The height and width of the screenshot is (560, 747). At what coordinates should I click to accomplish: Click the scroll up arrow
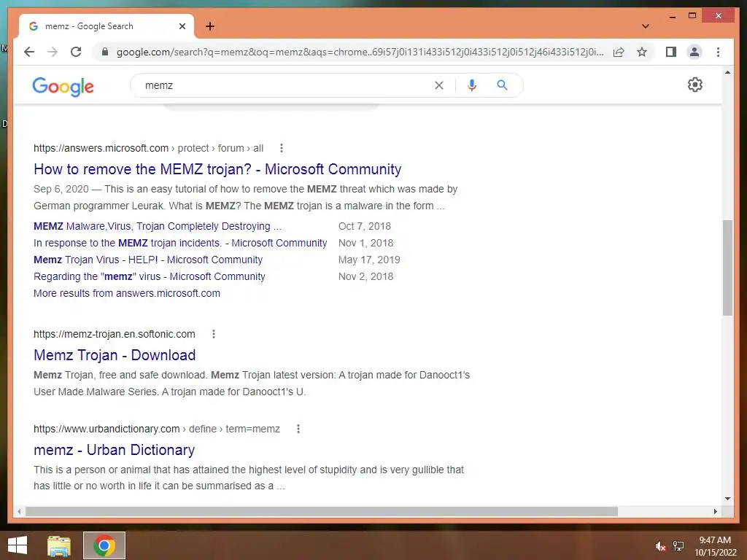pos(727,72)
